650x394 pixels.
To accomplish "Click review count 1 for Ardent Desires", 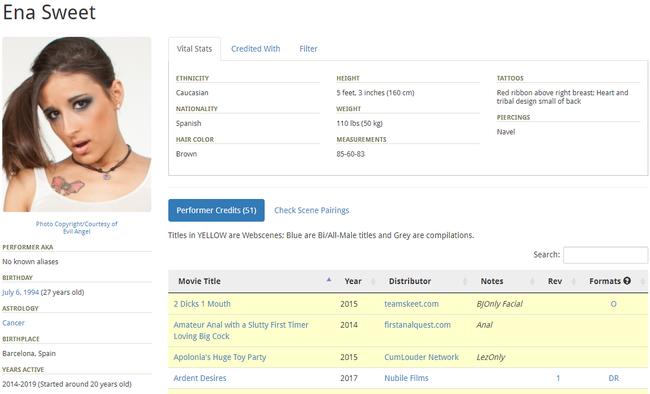I will (558, 378).
